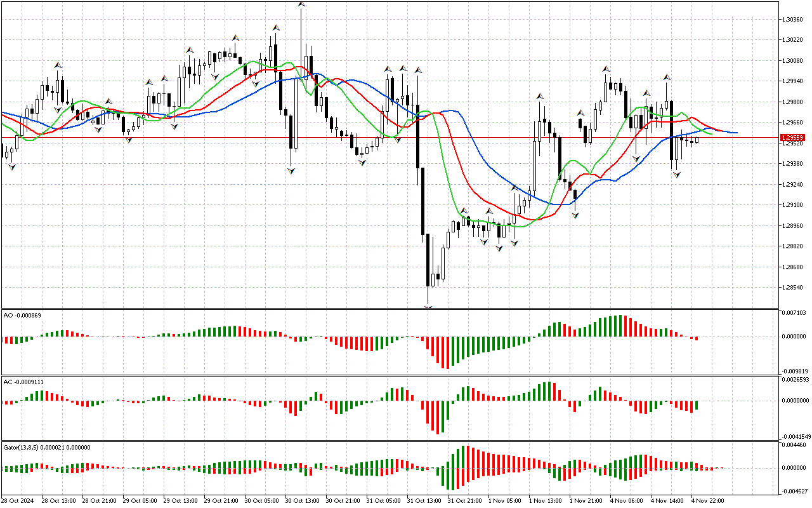Click price scale value 1.29940
Viewport: 812px width, 508px height.
pyautogui.click(x=794, y=81)
